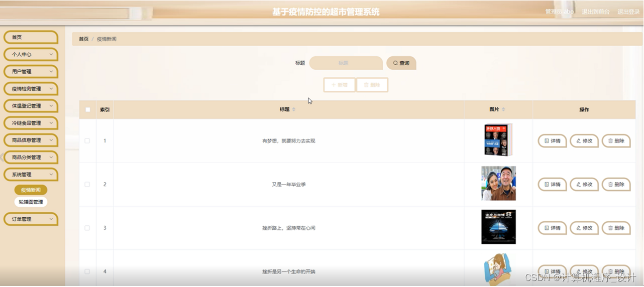Click 退出到前台 in the header
This screenshot has height=287, width=644.
(596, 12)
